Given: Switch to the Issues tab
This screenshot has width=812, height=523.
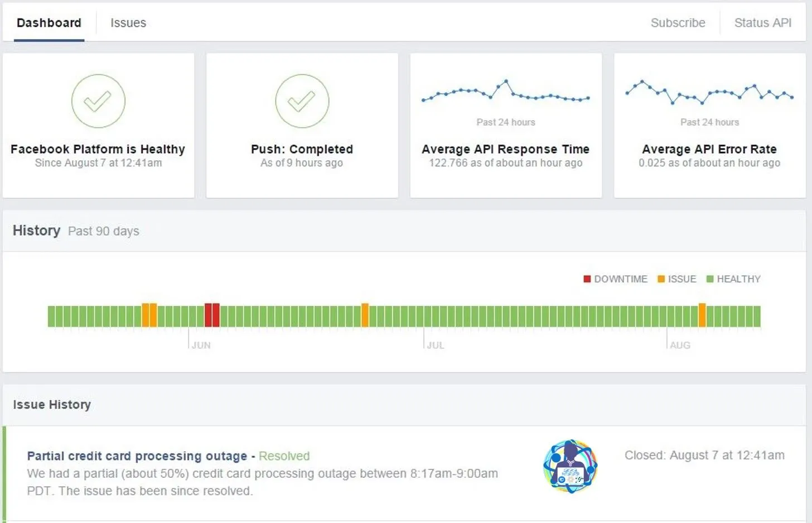Looking at the screenshot, I should point(128,23).
